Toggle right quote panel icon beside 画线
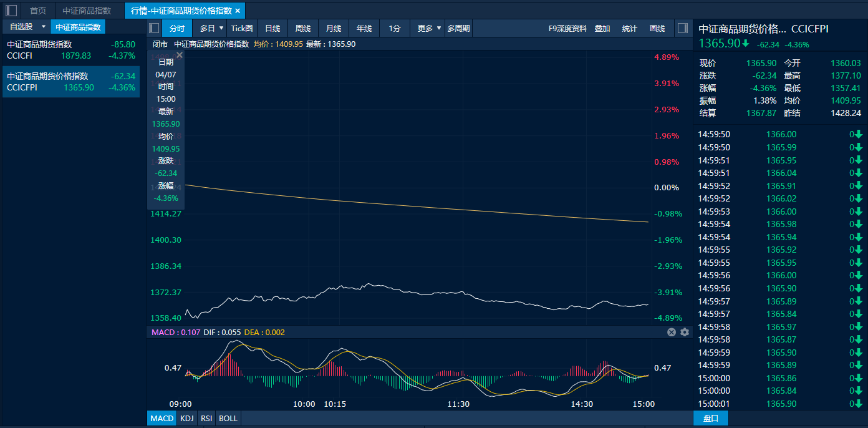This screenshot has width=868, height=428. coord(682,28)
